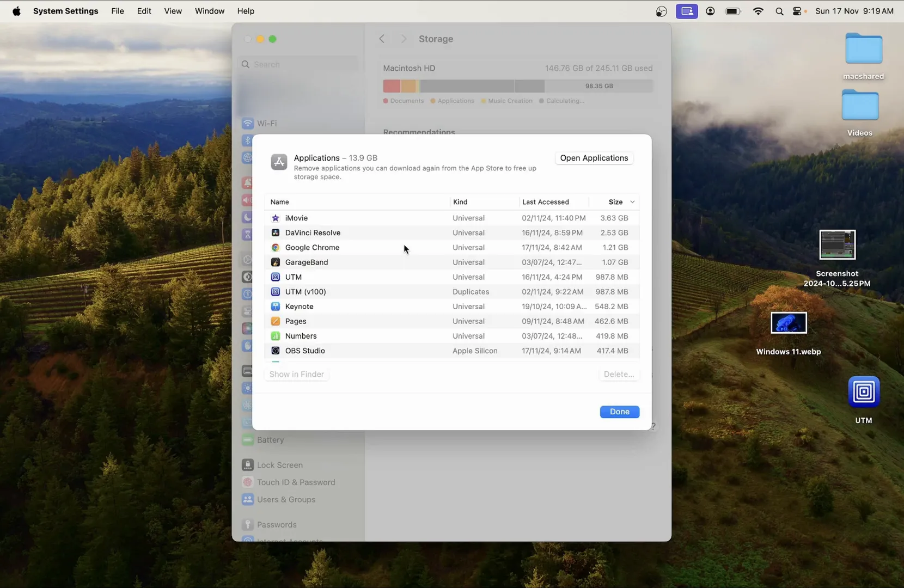
Task: Click the user account icon in menu bar
Action: [x=710, y=11]
